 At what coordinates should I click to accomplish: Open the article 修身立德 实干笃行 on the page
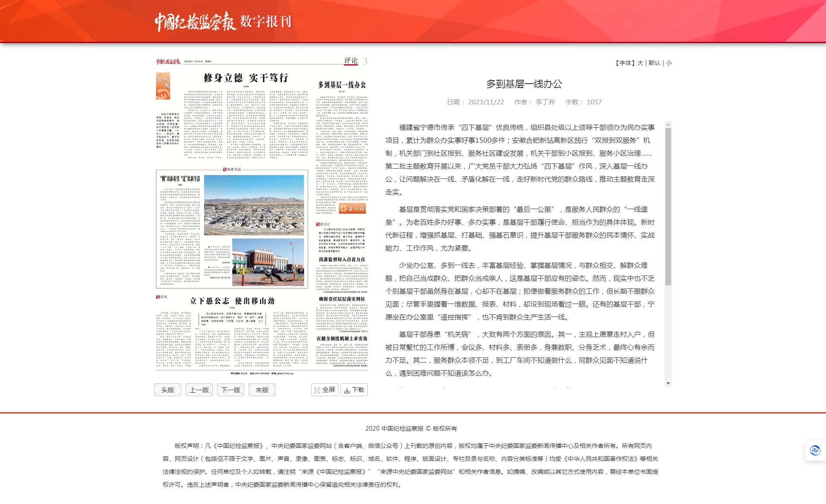[x=246, y=78]
